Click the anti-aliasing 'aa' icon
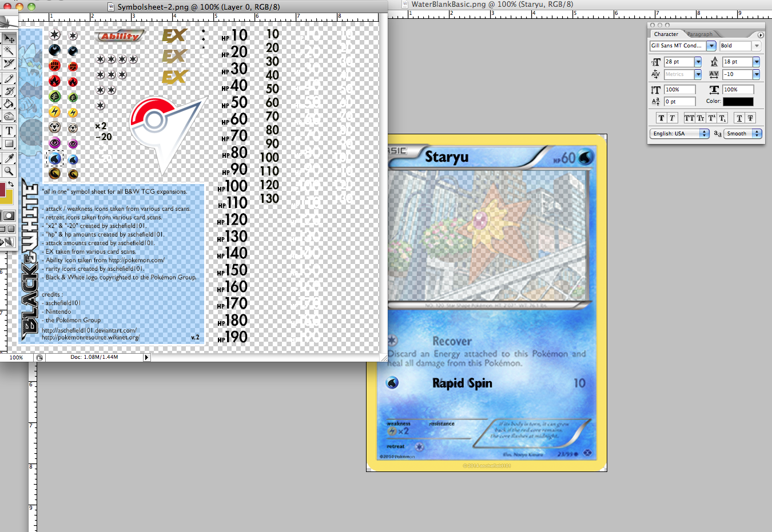The width and height of the screenshot is (772, 532). click(x=718, y=134)
